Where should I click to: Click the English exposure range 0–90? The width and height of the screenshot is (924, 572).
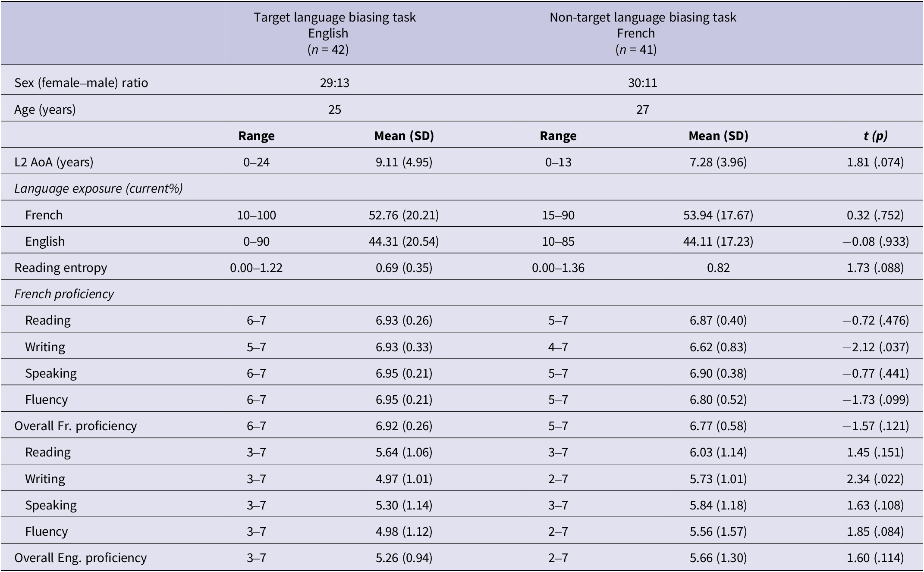(x=256, y=241)
